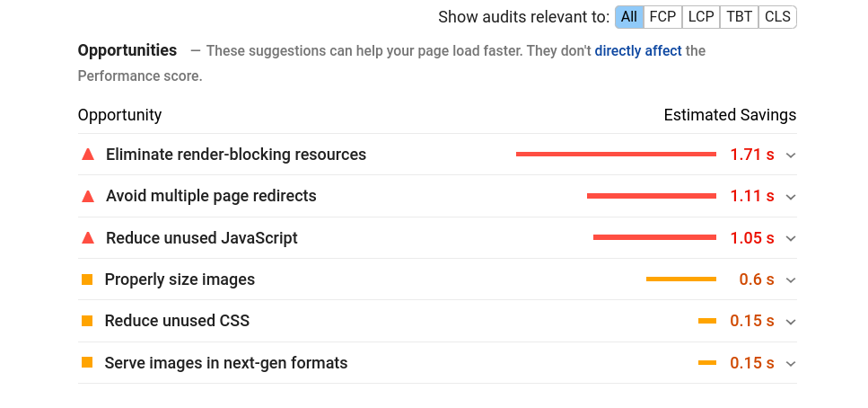Image resolution: width=868 pixels, height=408 pixels.
Task: Click orange square beside Serve images in next-gen formats
Action: tap(87, 363)
